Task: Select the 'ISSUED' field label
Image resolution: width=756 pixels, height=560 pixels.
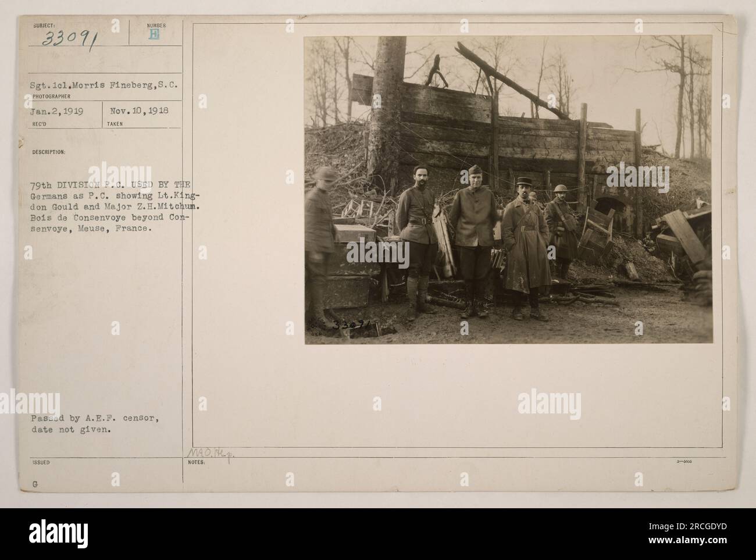Action: click(x=41, y=462)
